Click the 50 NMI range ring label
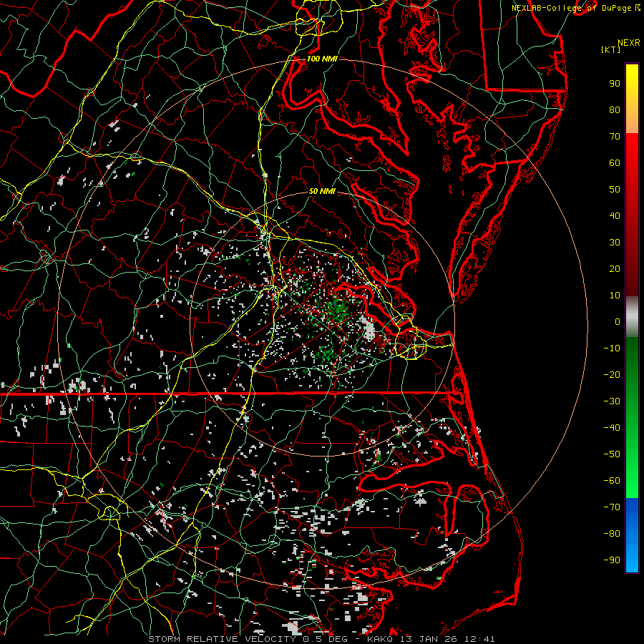Viewport: 644px width, 644px height. tap(322, 191)
